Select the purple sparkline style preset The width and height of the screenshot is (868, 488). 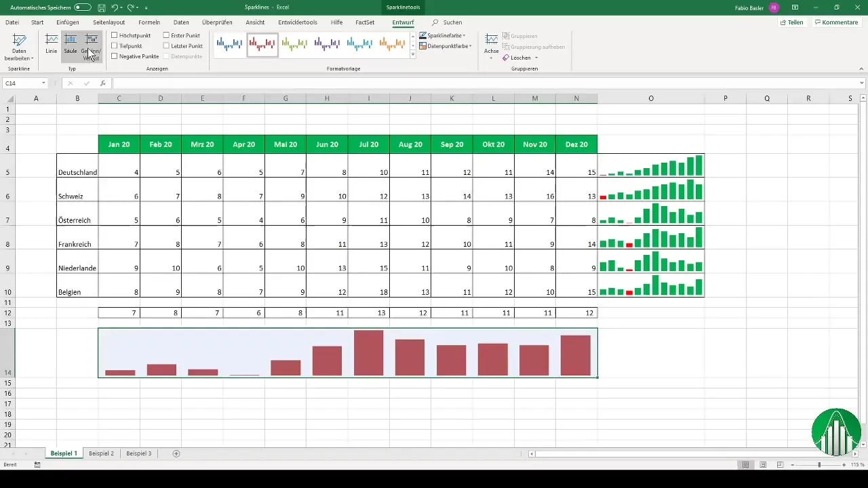pyautogui.click(x=328, y=45)
